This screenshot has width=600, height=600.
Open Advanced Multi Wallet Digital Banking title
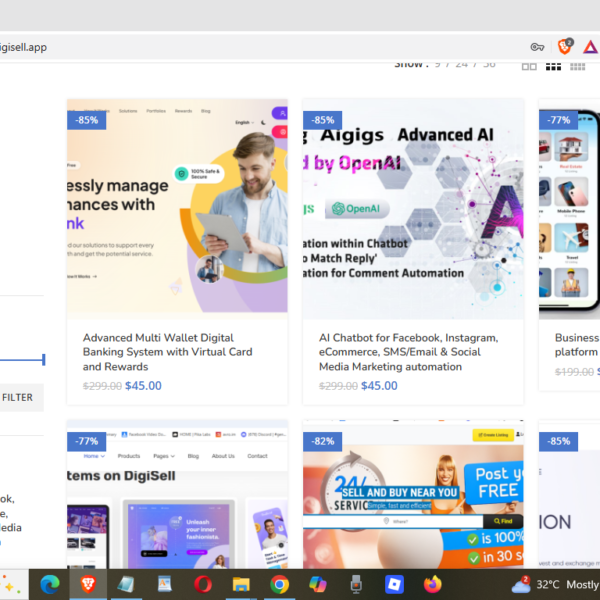click(x=168, y=352)
